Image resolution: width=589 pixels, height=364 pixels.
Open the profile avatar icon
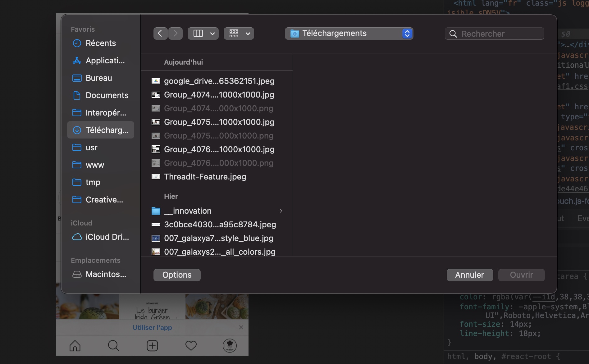[230, 345]
